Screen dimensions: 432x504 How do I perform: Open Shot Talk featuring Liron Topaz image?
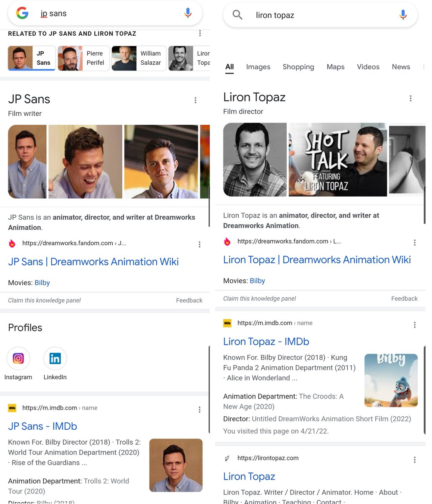coord(338,160)
